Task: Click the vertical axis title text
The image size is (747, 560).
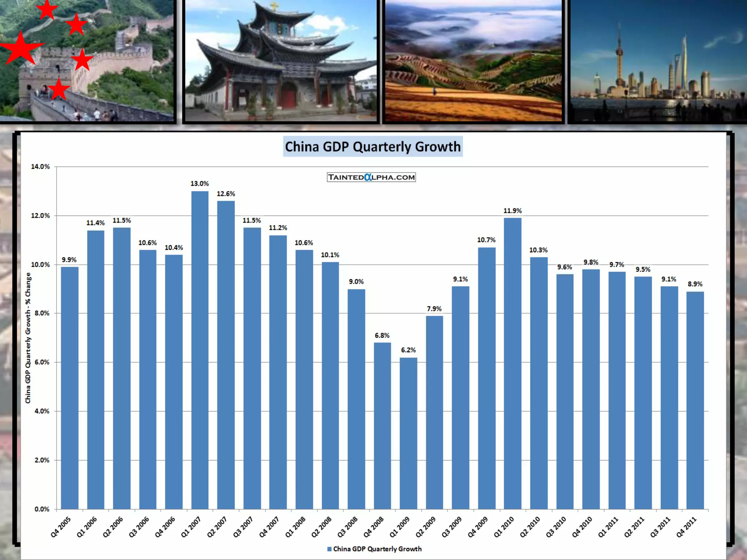Action: point(28,338)
